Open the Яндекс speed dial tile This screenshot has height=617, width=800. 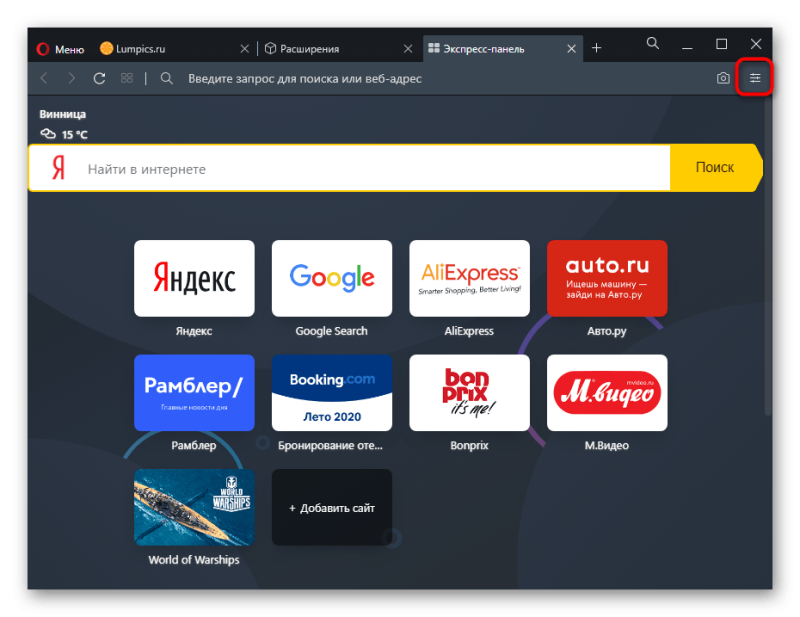[194, 278]
